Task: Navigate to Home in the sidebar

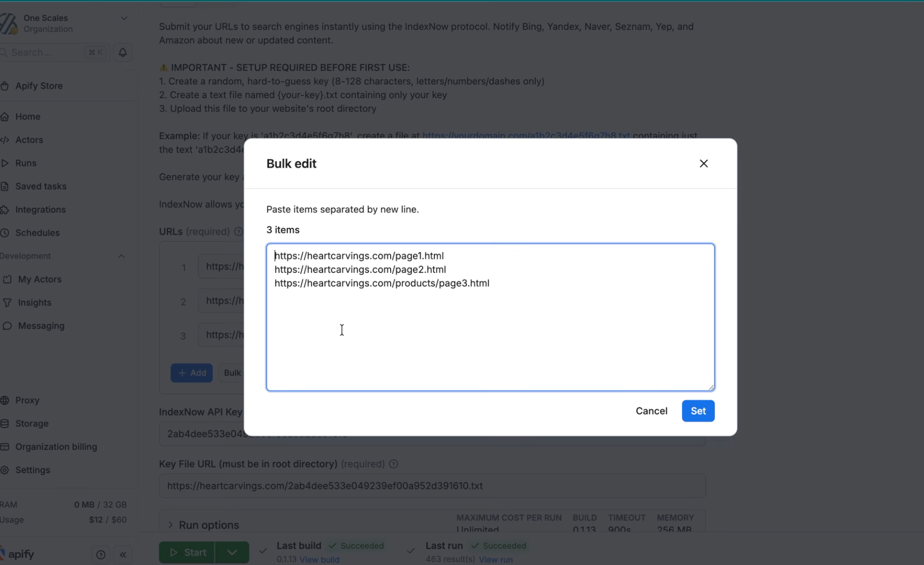Action: [x=27, y=116]
